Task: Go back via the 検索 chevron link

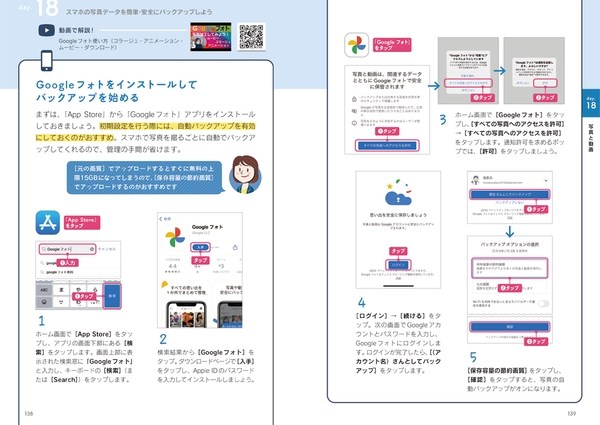Action: coord(165,219)
